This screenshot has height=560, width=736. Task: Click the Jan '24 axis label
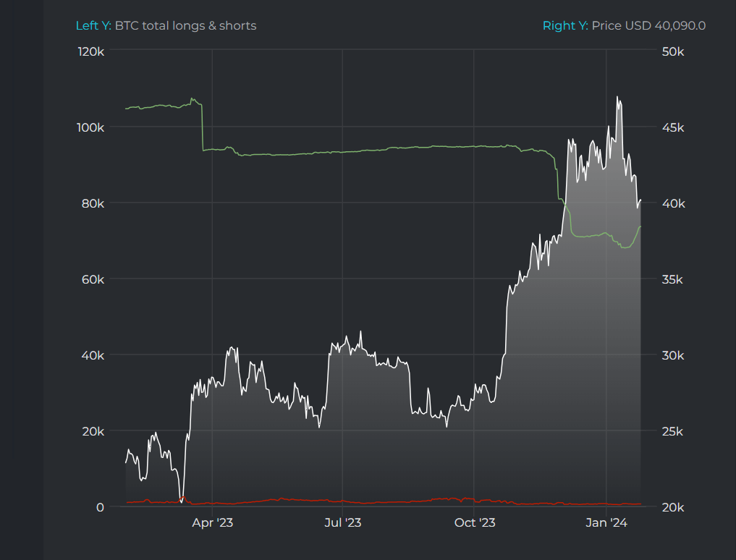[x=606, y=522]
